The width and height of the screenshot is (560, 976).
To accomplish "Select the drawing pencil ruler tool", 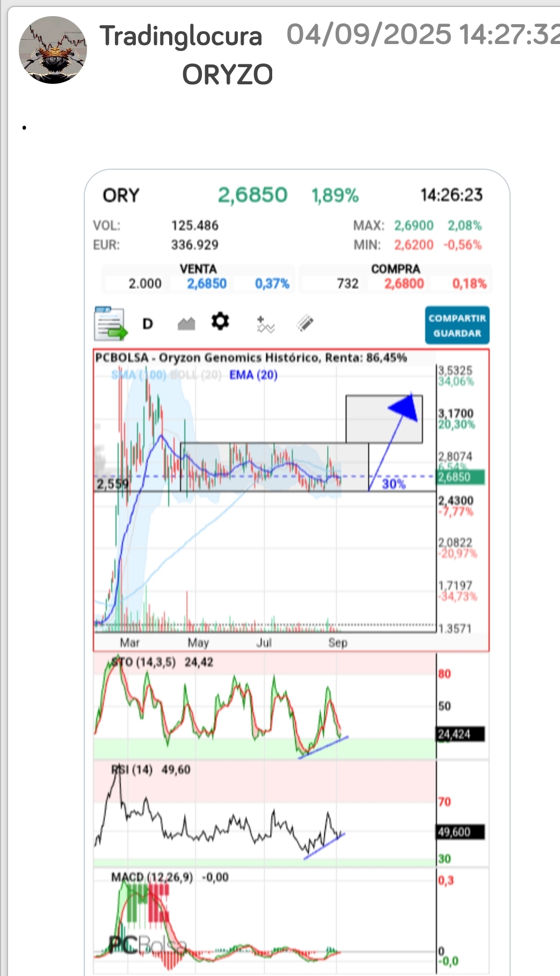I will 304,323.
